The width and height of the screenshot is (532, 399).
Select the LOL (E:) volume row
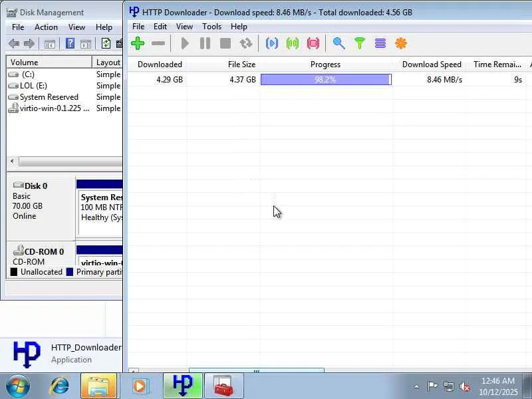click(x=65, y=86)
